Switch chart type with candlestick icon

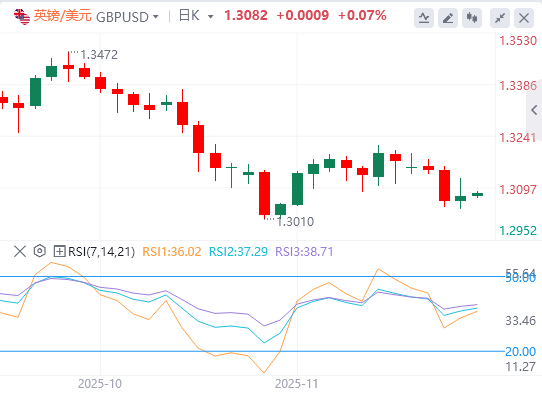[472, 18]
